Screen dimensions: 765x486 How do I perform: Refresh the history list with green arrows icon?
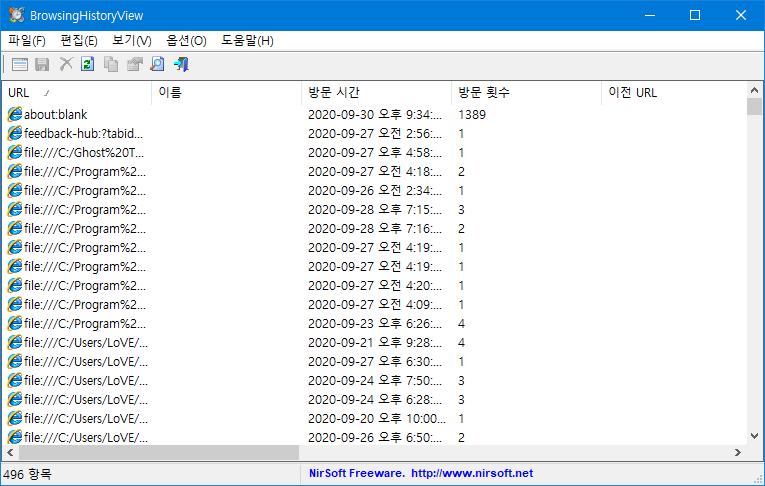pyautogui.click(x=88, y=64)
